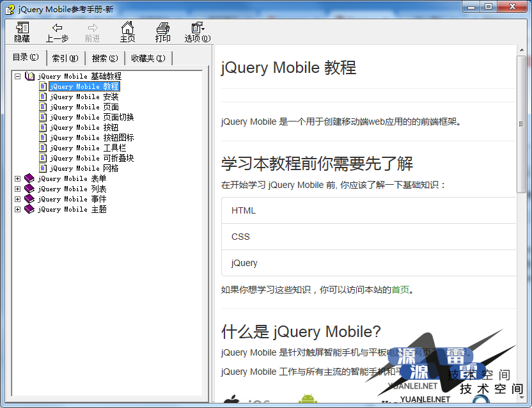Expand the jQuery Mobile 列表 node
The image size is (532, 408).
18,189
